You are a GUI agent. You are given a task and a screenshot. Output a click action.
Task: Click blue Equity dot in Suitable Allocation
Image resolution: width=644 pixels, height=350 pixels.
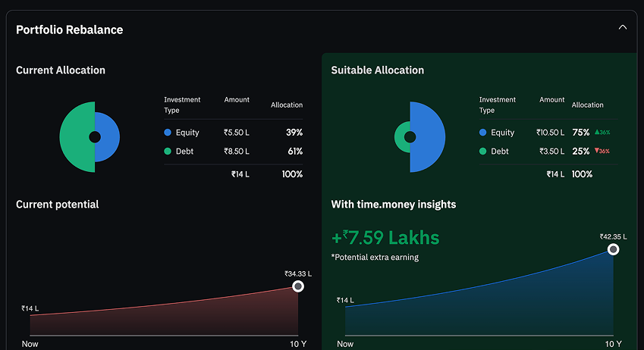[483, 132]
